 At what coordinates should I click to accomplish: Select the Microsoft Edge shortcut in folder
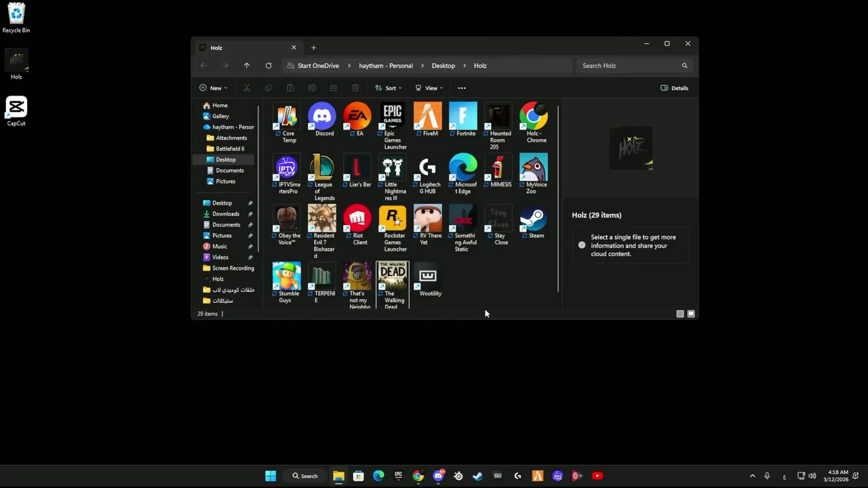463,174
